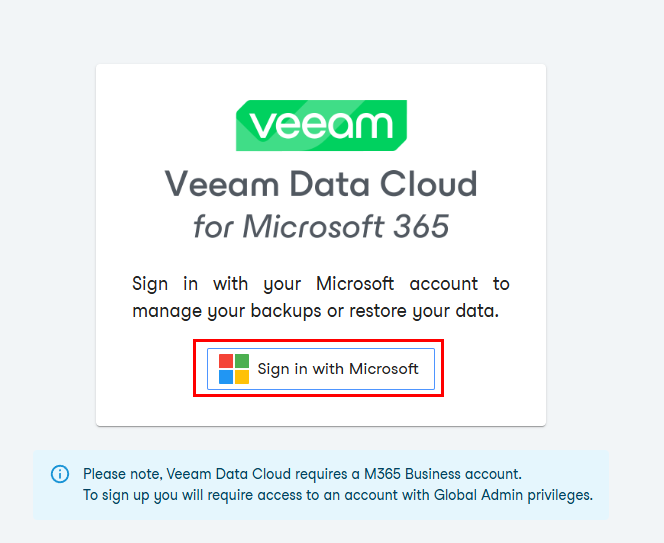Image resolution: width=664 pixels, height=543 pixels.
Task: Select the green square of Microsoft logo
Action: click(x=242, y=361)
